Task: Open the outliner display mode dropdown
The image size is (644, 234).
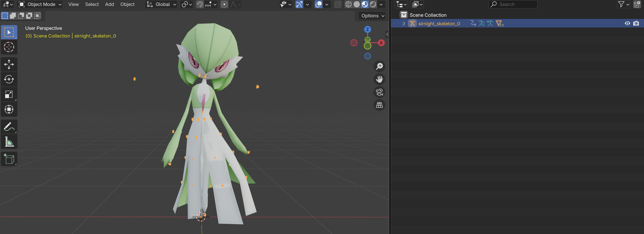Action: click(x=417, y=4)
